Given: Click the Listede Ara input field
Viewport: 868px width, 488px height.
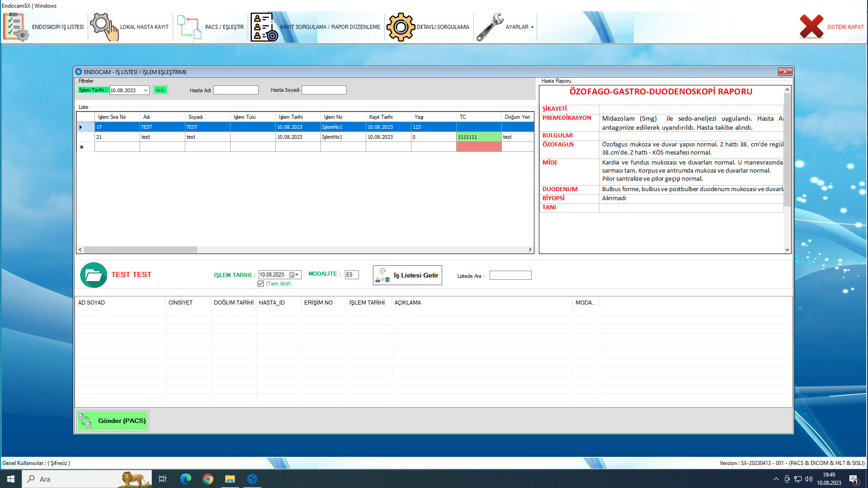Looking at the screenshot, I should [x=510, y=276].
